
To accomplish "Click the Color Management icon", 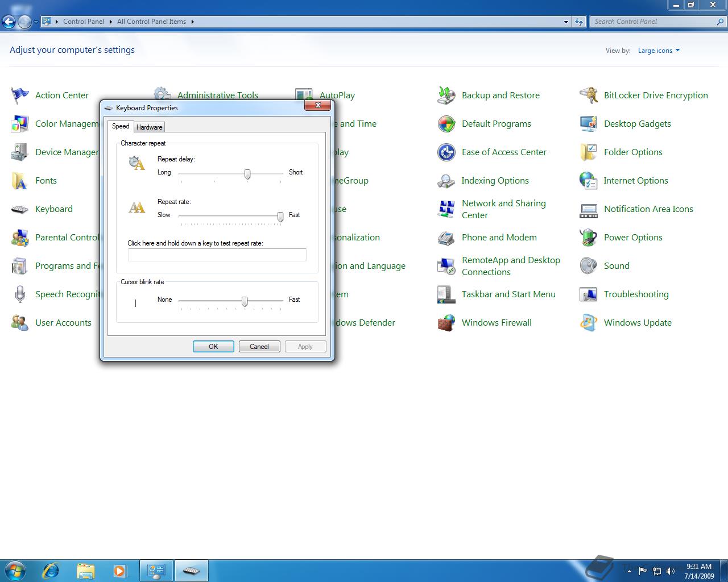I will (20, 124).
